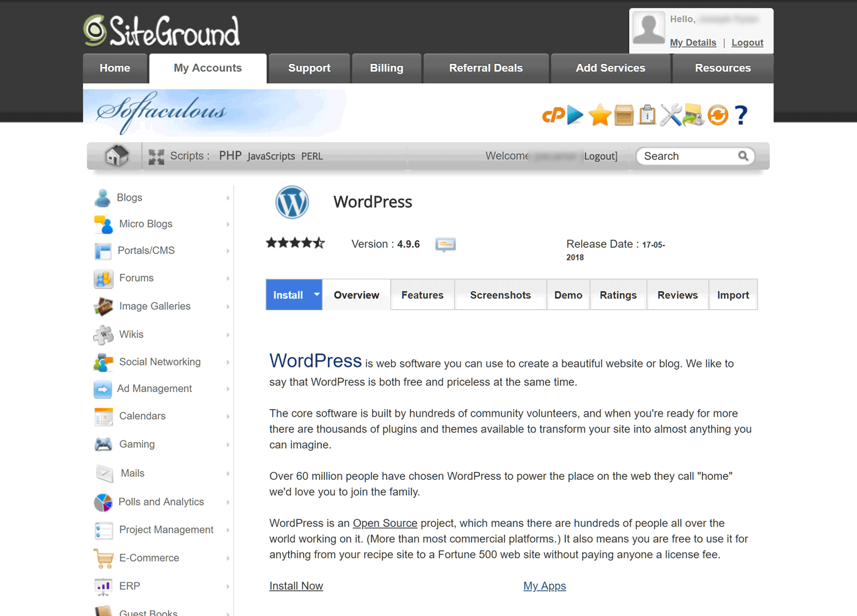The width and height of the screenshot is (857, 616).
Task: Go to the Softaculous home icon
Action: (x=117, y=156)
